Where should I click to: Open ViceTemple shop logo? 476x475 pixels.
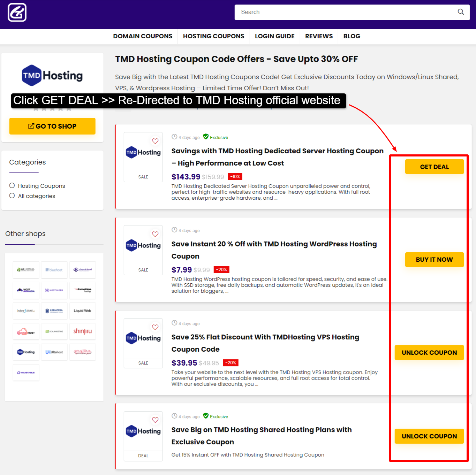82,352
